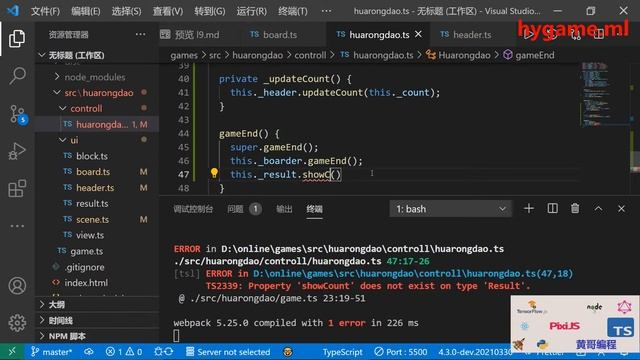Open Source Control view with badge
640x360 pixels.
[17, 114]
